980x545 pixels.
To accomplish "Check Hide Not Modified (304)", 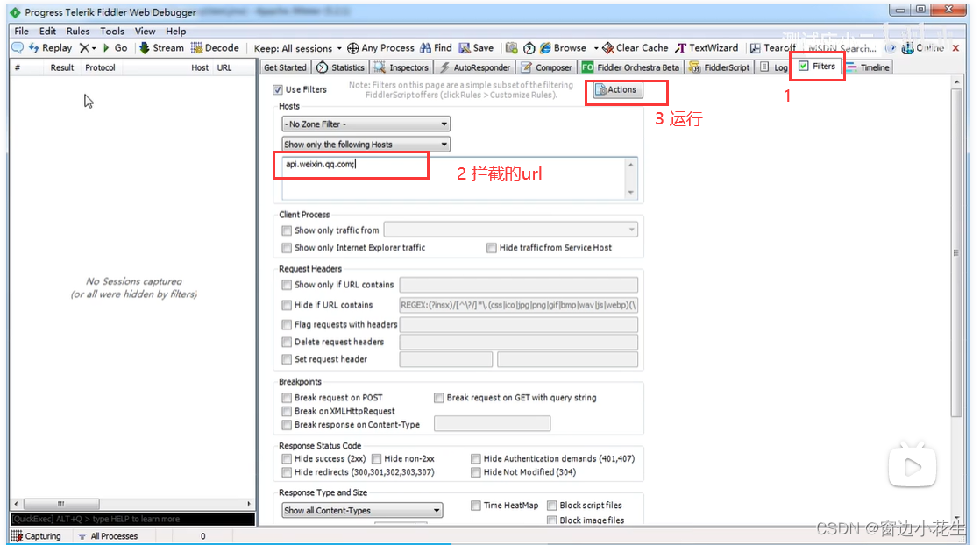I will pos(476,472).
